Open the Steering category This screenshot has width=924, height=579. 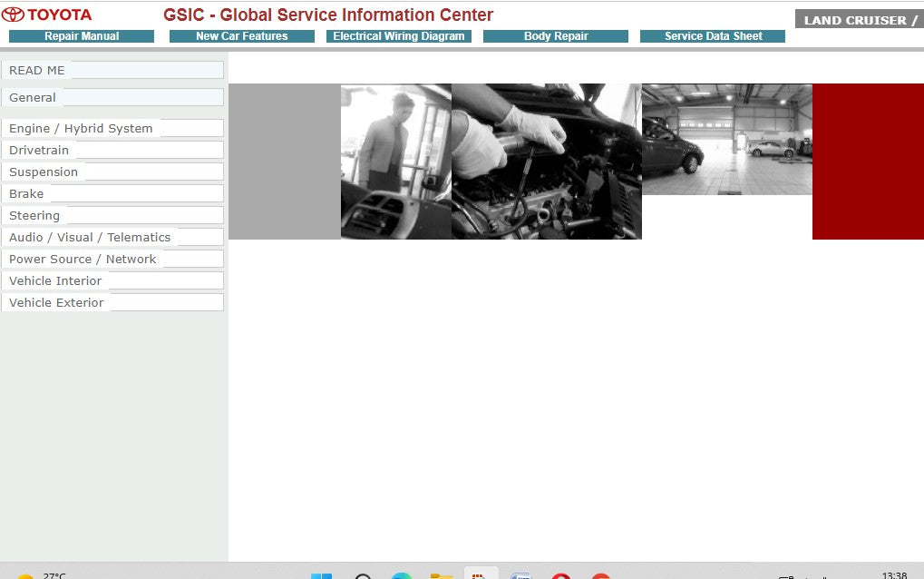(112, 215)
